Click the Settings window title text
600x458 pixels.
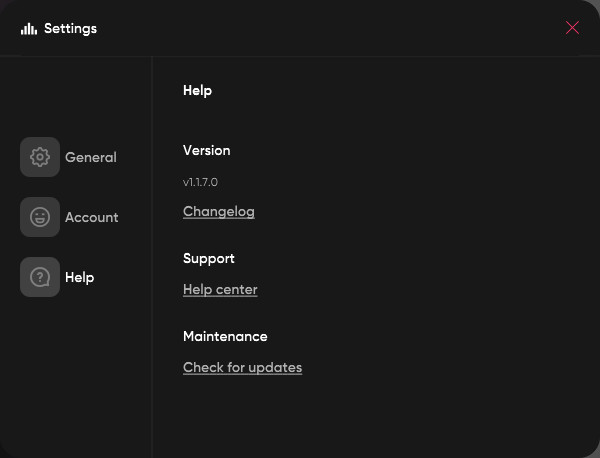pyautogui.click(x=70, y=28)
